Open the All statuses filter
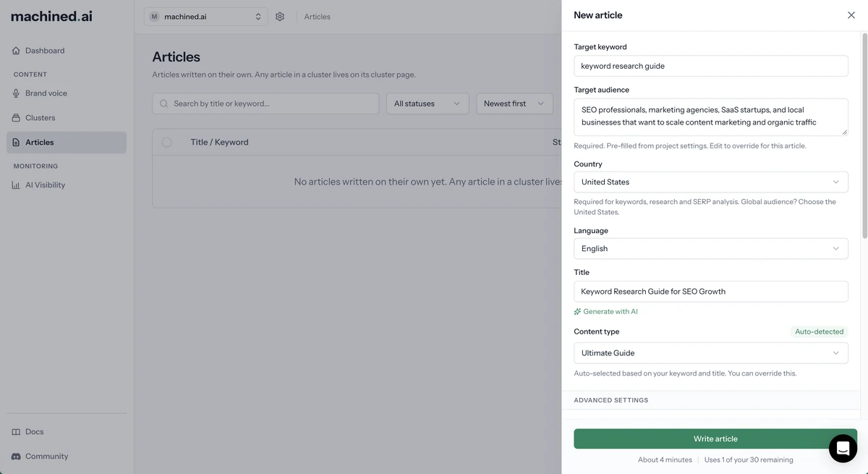Screen dimensions: 868x474 pyautogui.click(x=427, y=103)
